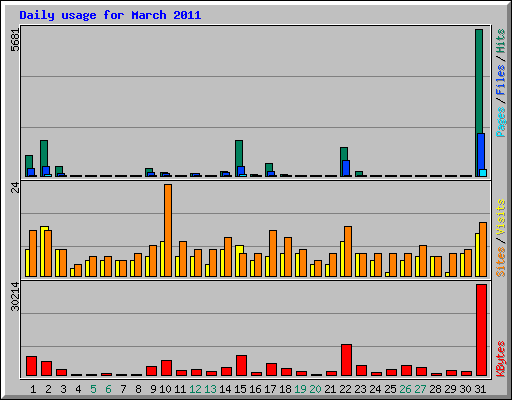Viewport: 512px width, 400px height.
Task: Click day 18 on the x-axis
Action: click(285, 389)
